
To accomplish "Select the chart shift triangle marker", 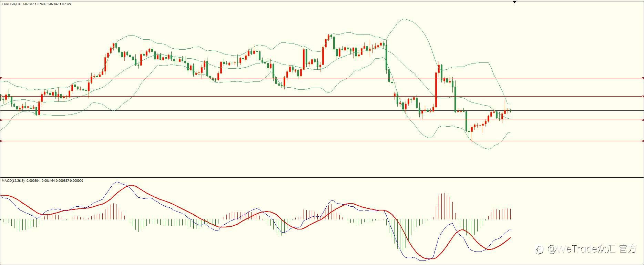I will pos(514,2).
